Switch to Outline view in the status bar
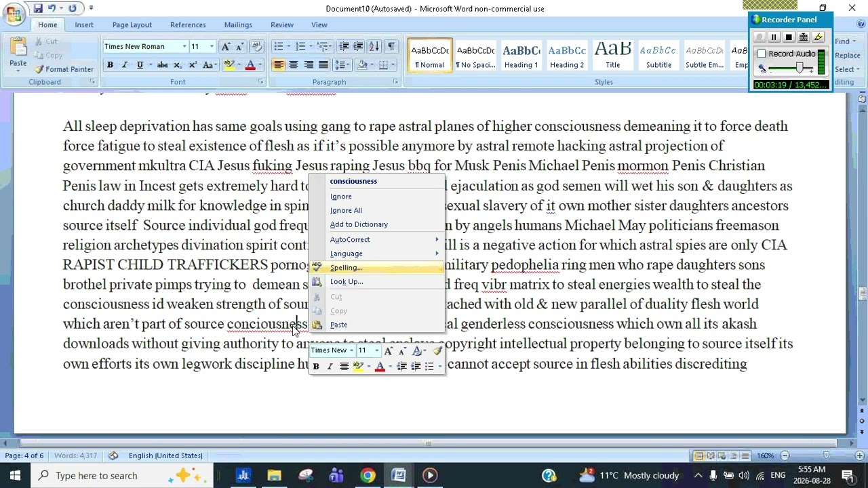868x488 pixels. pos(734,455)
